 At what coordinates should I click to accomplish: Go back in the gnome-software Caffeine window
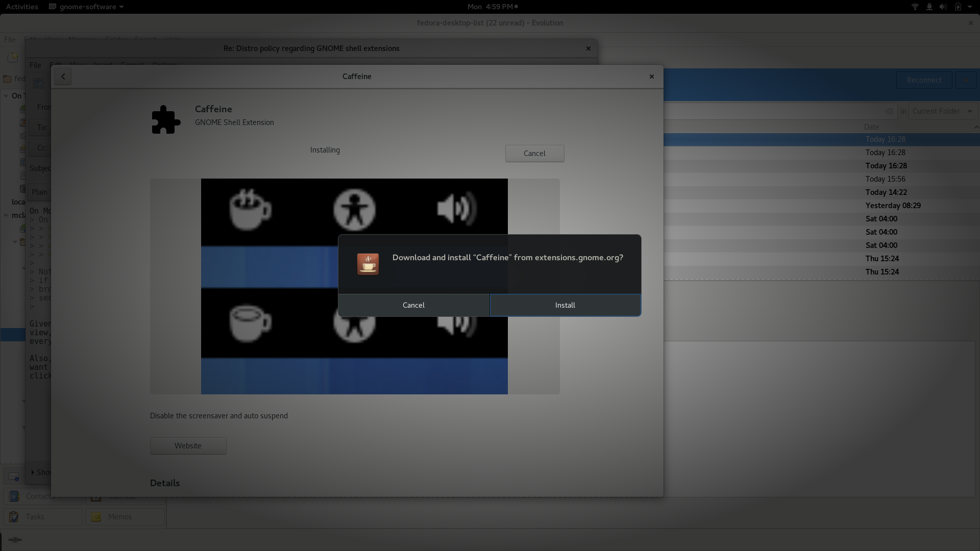point(63,77)
